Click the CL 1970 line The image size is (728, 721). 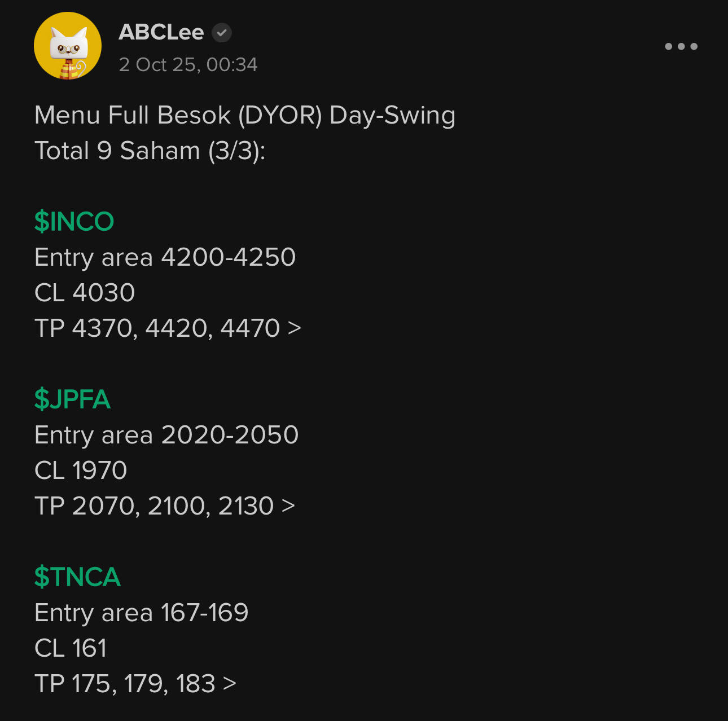pyautogui.click(x=81, y=471)
